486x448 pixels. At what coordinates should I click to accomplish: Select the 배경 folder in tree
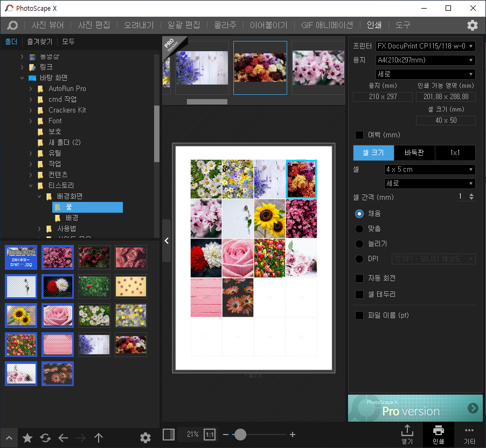point(72,218)
